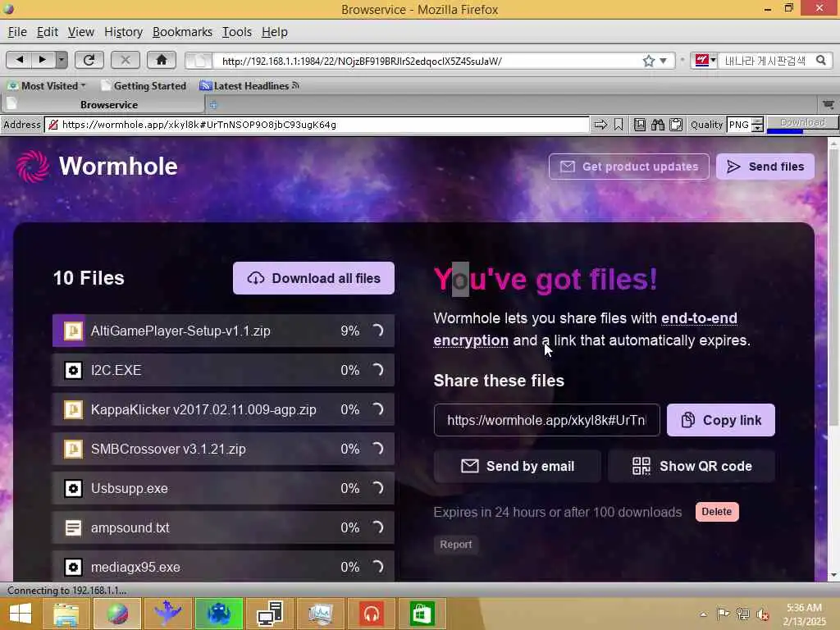Select the Usbsupp.exe file row
This screenshot has height=630, width=840.
223,488
